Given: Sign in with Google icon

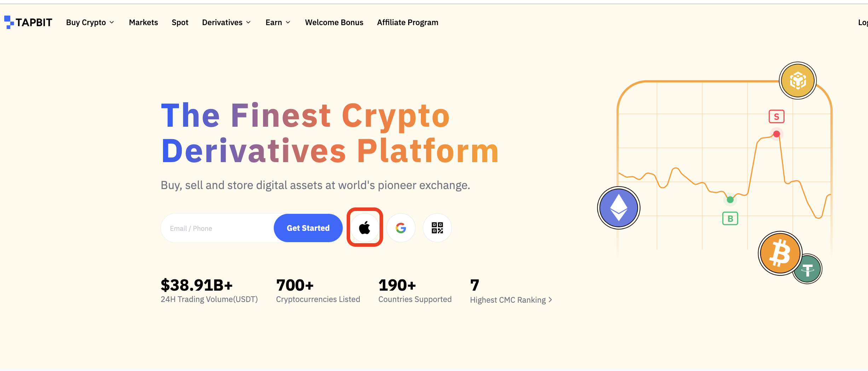Looking at the screenshot, I should 401,228.
